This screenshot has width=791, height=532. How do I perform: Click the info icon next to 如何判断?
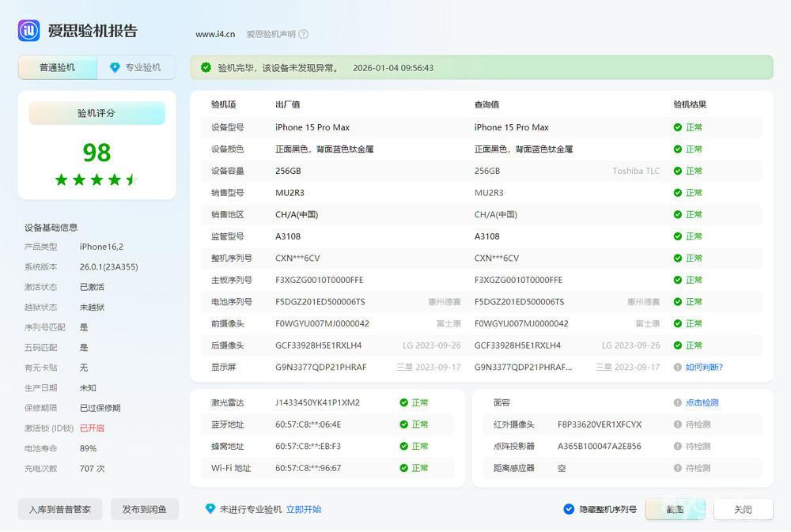(x=678, y=367)
